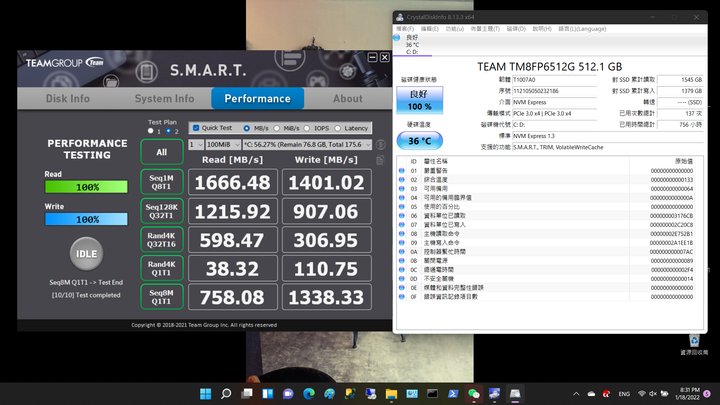Click the blue status dot of attribute 0D
Image resolution: width=720 pixels, height=405 pixels.
(x=402, y=279)
